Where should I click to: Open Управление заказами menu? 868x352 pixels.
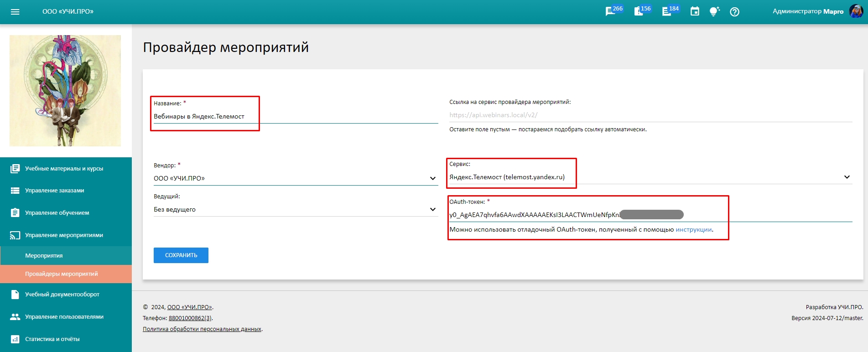click(66, 191)
